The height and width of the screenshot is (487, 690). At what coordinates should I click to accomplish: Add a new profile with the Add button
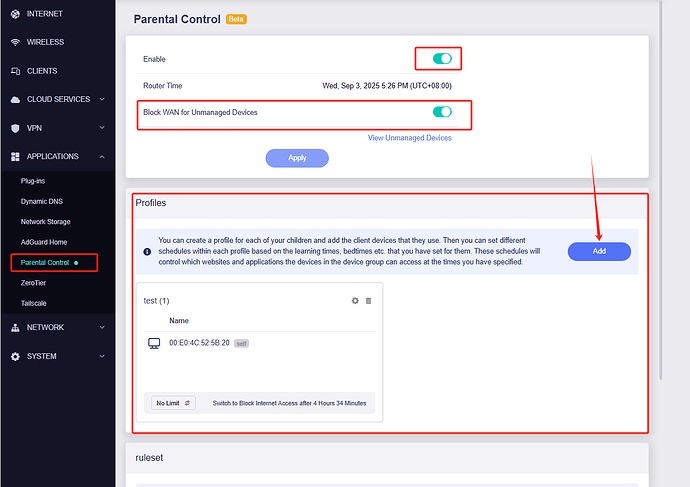[x=599, y=251]
